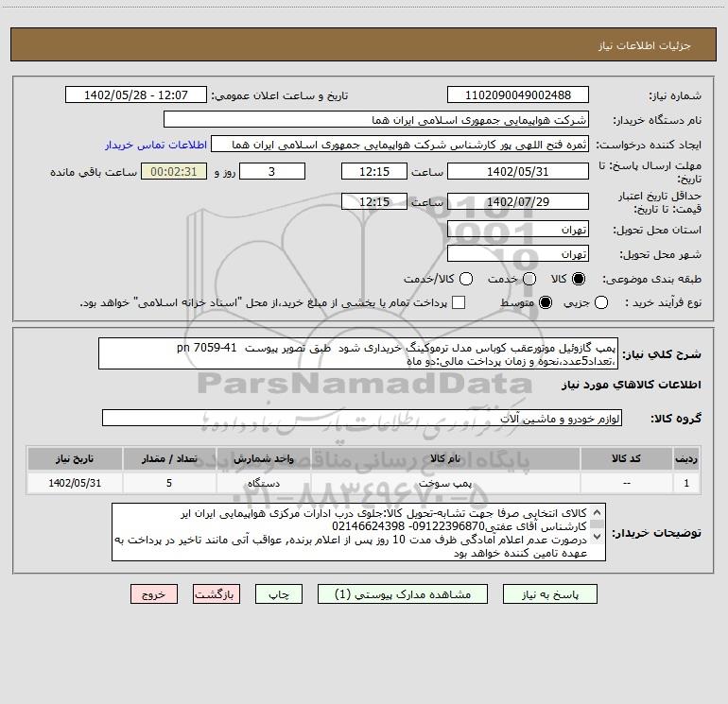The width and height of the screenshot is (728, 704).
Task: Open مشاهده مدارک پیوستی (1) button
Action: (x=403, y=594)
